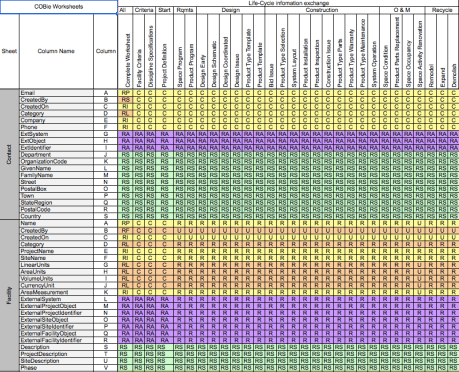Select the Phone row name cell

tap(56, 127)
